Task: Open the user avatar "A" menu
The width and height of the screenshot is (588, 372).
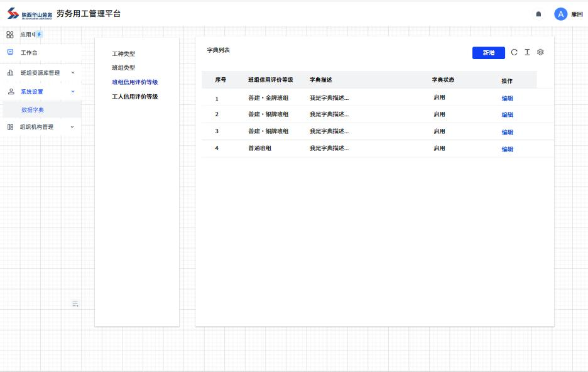Action: click(x=560, y=14)
